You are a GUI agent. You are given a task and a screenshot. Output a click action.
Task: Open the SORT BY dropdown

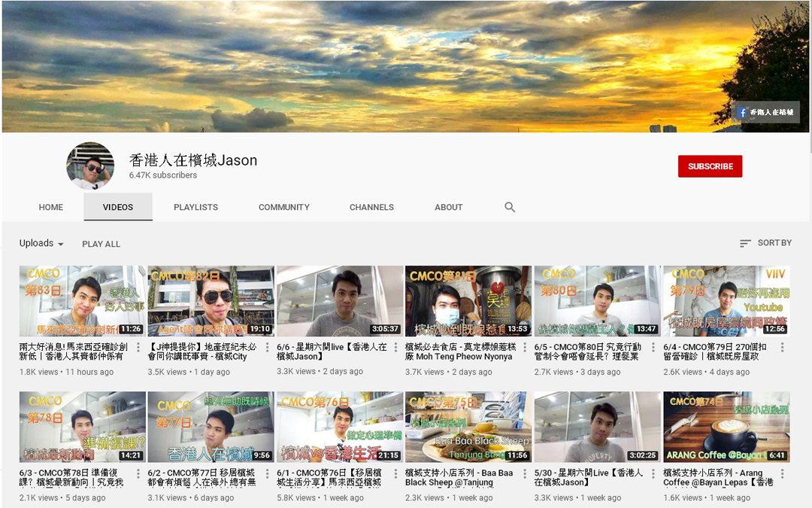(x=766, y=243)
